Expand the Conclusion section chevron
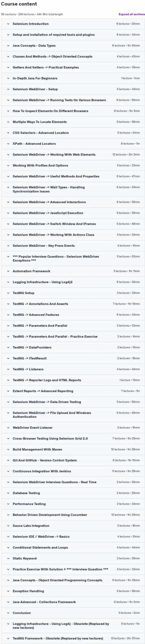Image resolution: width=145 pixels, height=644 pixels. [8, 613]
